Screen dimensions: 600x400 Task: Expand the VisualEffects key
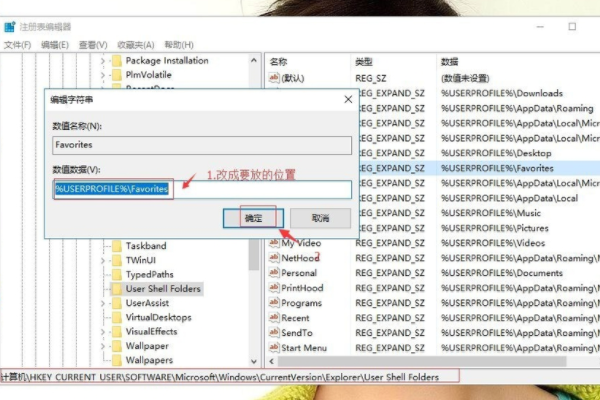click(103, 331)
